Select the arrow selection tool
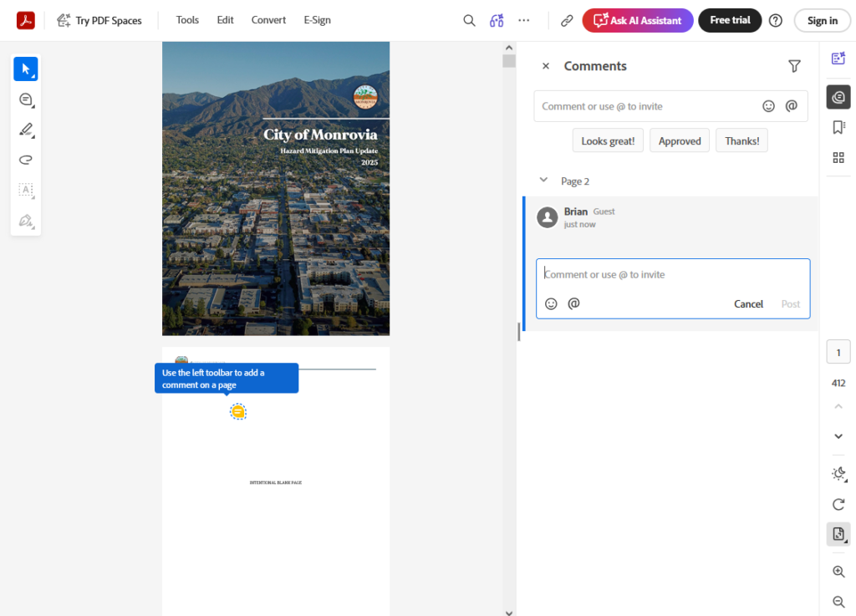Screen dimensions: 856x616 25,69
